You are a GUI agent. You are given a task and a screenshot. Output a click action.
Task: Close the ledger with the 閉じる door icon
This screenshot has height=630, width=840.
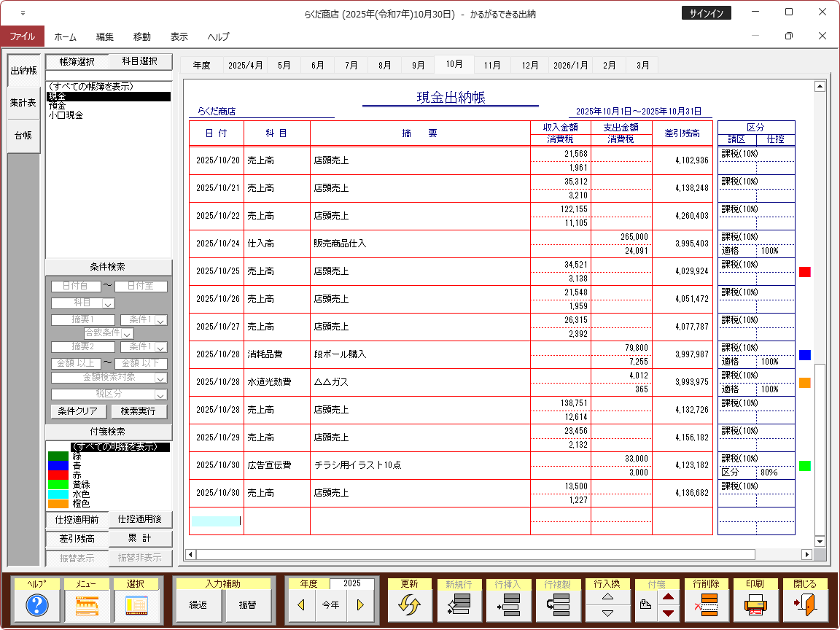[x=805, y=605]
